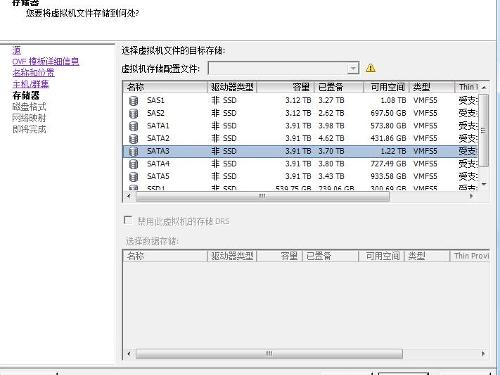Click the SAS2 datastore icon
Viewport: 500px width, 375px height.
tap(133, 113)
